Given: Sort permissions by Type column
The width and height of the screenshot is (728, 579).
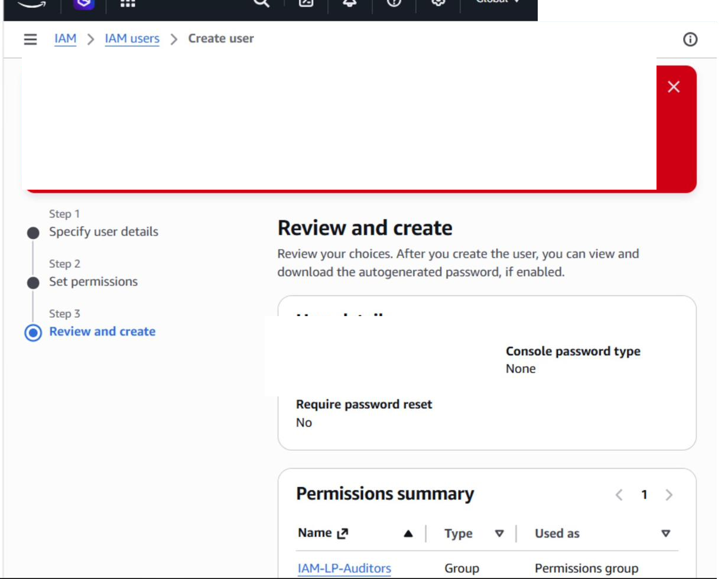Looking at the screenshot, I should pos(499,534).
